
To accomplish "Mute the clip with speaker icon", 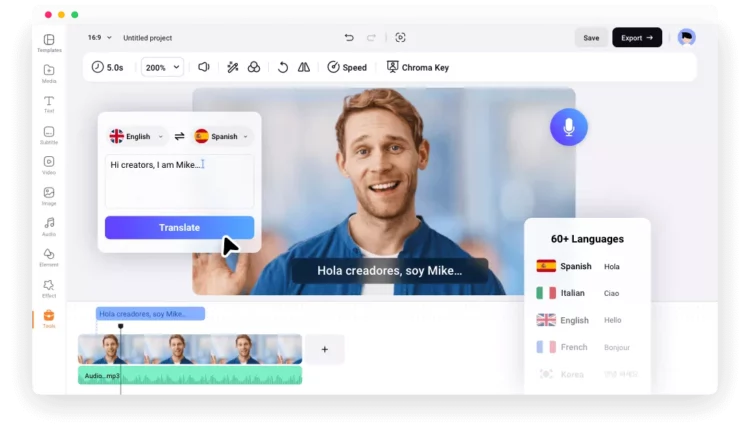I will tap(204, 67).
